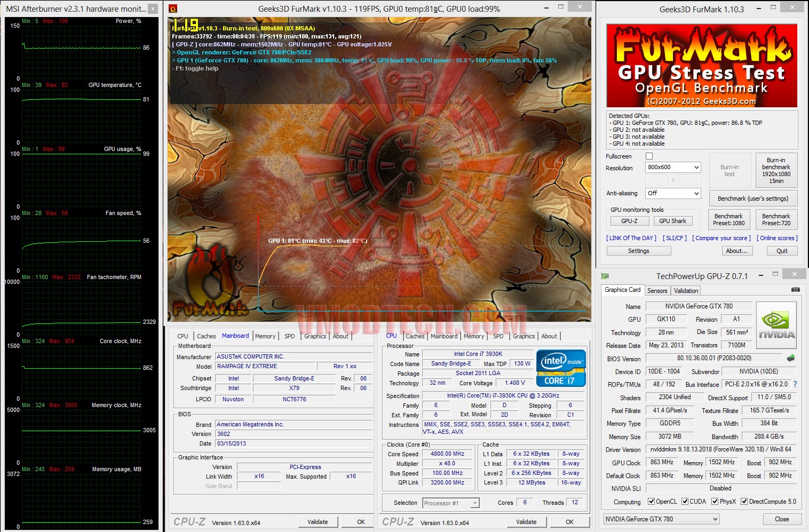
Task: Start Burn-in benchmark 1920x1080 15min
Action: [x=776, y=171]
